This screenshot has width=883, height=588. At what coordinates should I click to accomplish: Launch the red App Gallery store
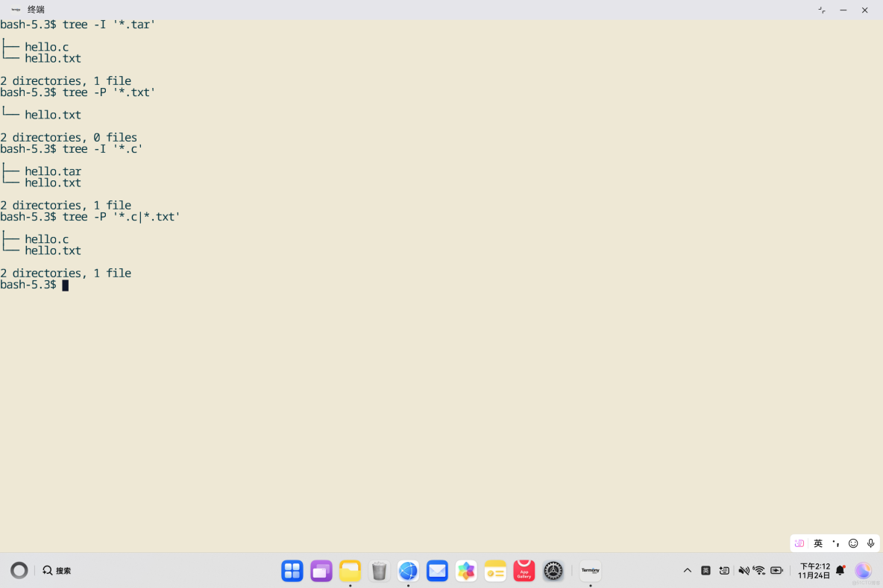(524, 571)
